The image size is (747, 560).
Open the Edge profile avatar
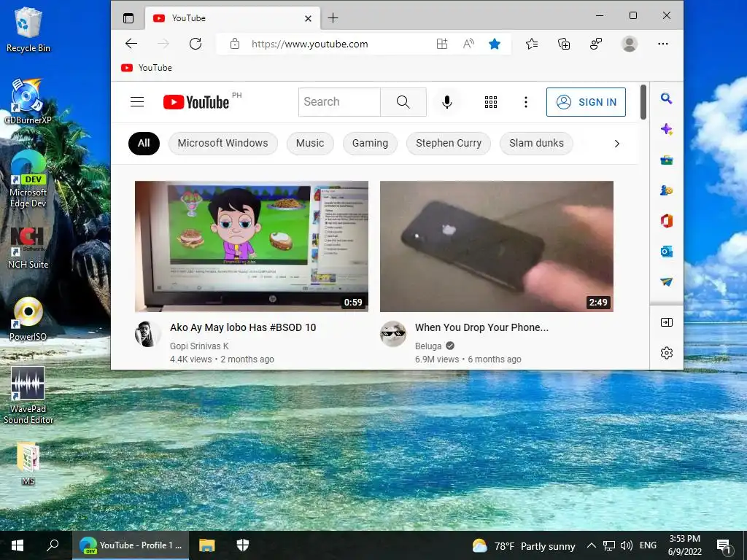[630, 44]
